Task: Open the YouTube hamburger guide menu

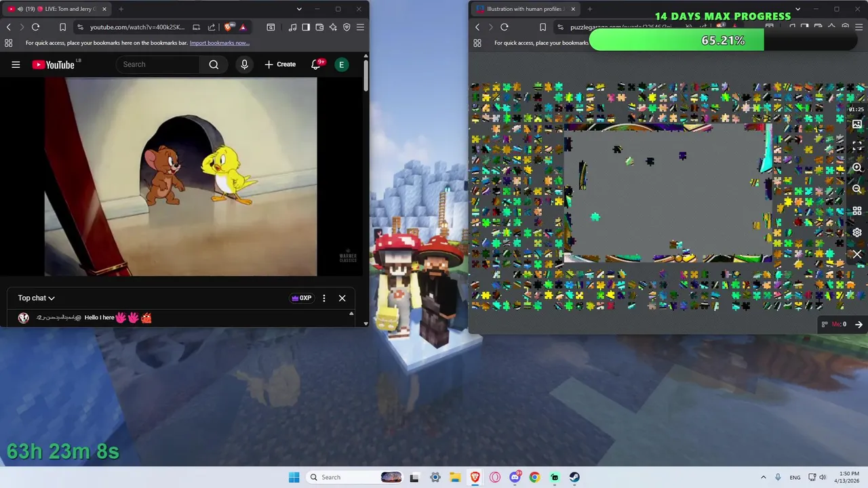Action: [x=16, y=64]
